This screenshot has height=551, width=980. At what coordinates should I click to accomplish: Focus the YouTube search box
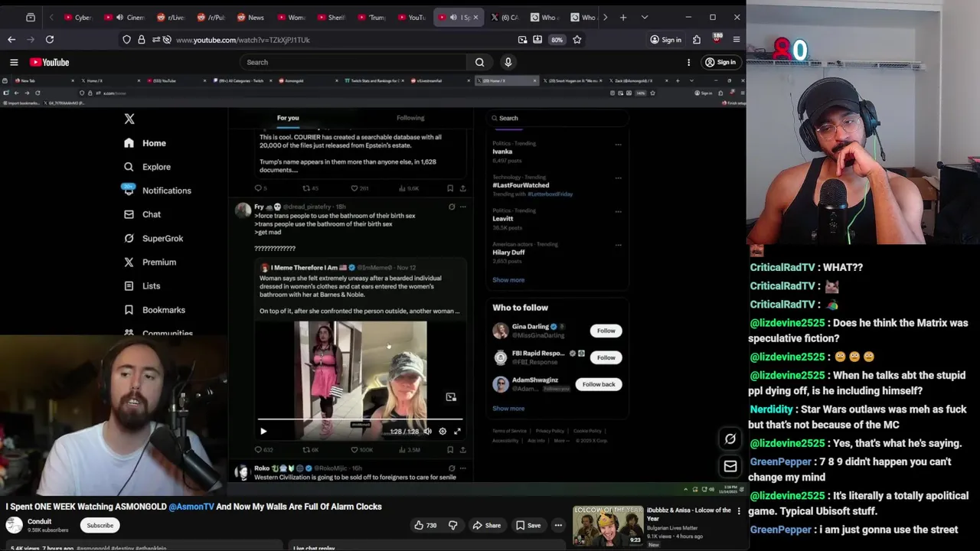[353, 62]
